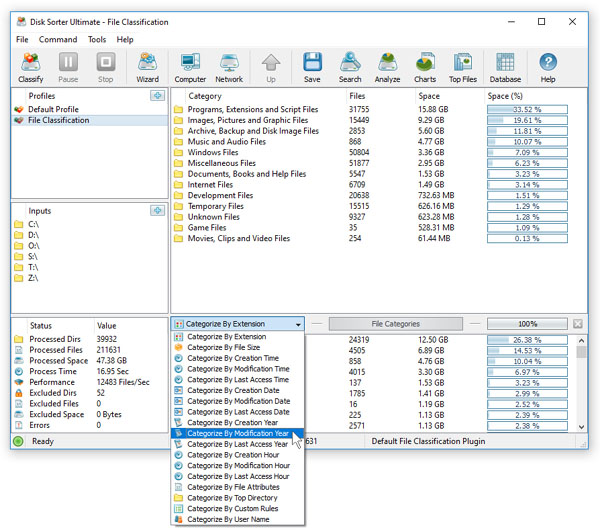The image size is (600, 532).
Task: Click the folder icon of Game Files
Action: point(178,228)
